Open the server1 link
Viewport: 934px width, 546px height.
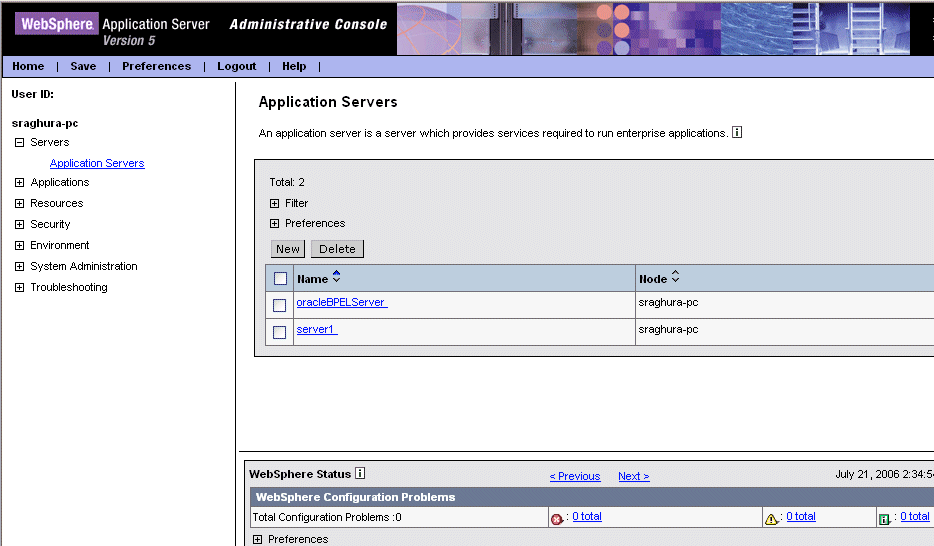click(317, 329)
